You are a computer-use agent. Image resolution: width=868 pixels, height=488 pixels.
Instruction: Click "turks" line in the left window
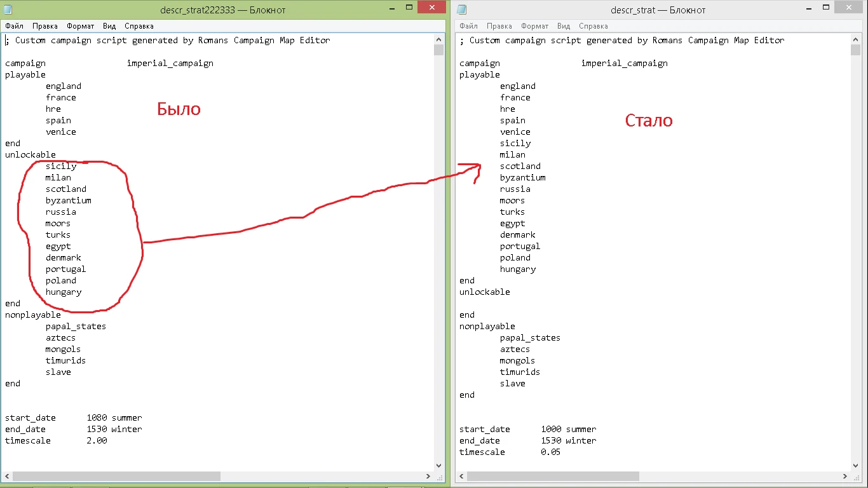(x=58, y=234)
